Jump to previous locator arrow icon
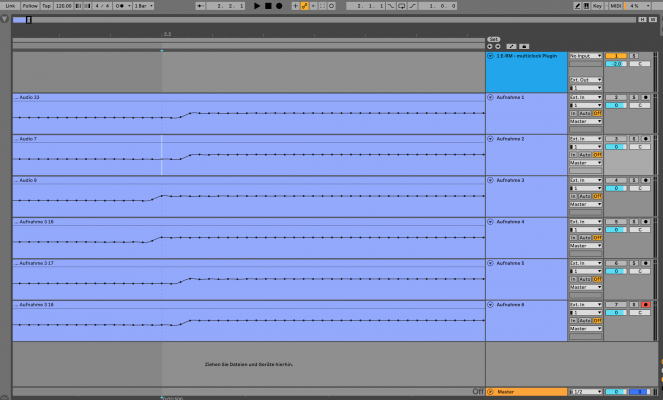This screenshot has height=400, width=663. point(490,47)
